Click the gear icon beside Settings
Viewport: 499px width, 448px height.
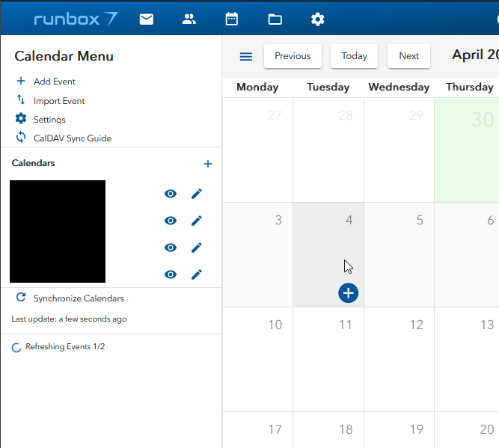(21, 118)
